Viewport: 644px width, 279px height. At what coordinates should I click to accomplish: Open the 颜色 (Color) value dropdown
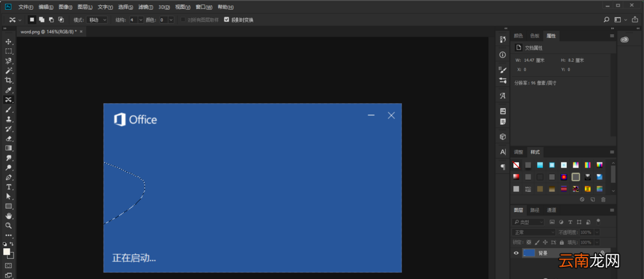pos(171,20)
